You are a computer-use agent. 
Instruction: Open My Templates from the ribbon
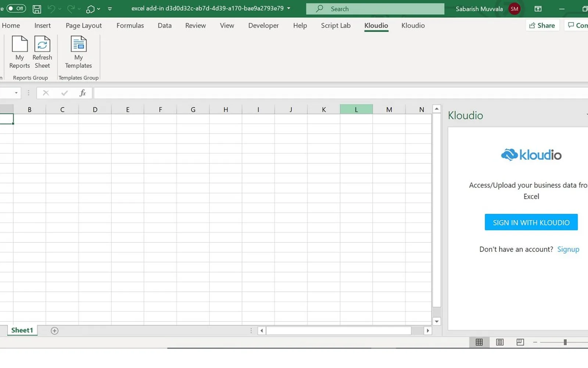(78, 52)
